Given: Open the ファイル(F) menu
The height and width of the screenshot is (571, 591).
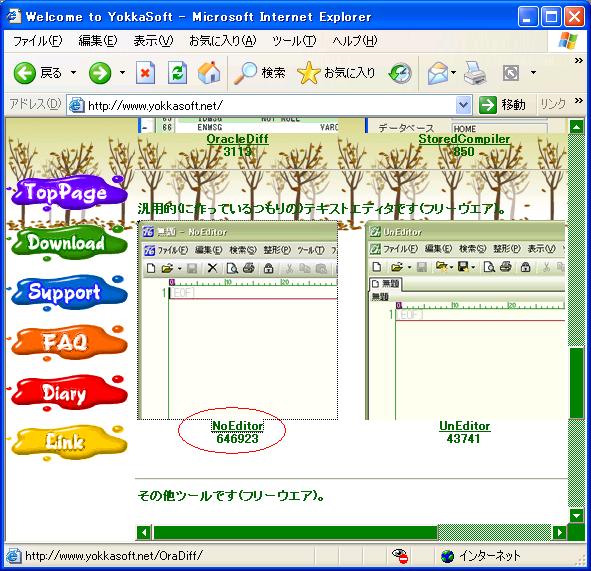Looking at the screenshot, I should 37,40.
